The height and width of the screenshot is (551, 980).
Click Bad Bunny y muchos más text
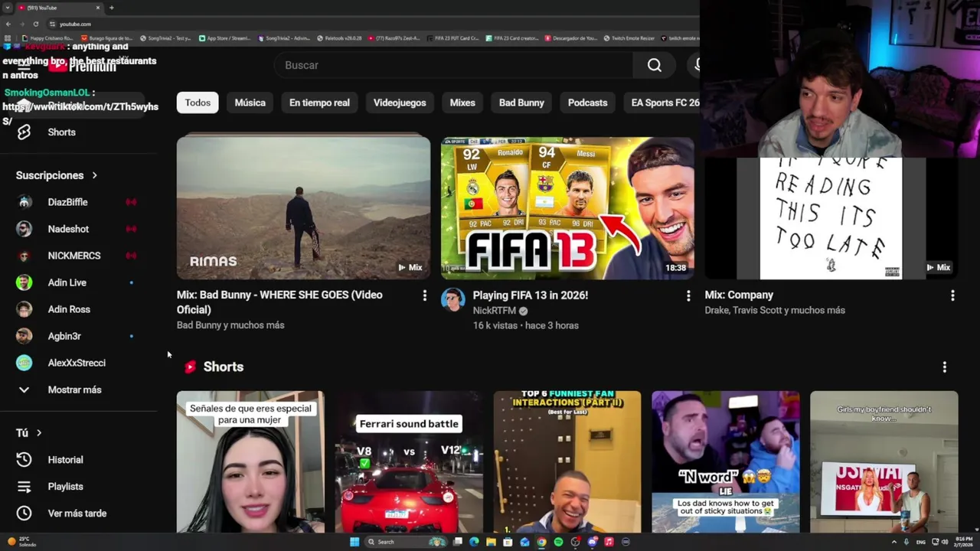[230, 325]
